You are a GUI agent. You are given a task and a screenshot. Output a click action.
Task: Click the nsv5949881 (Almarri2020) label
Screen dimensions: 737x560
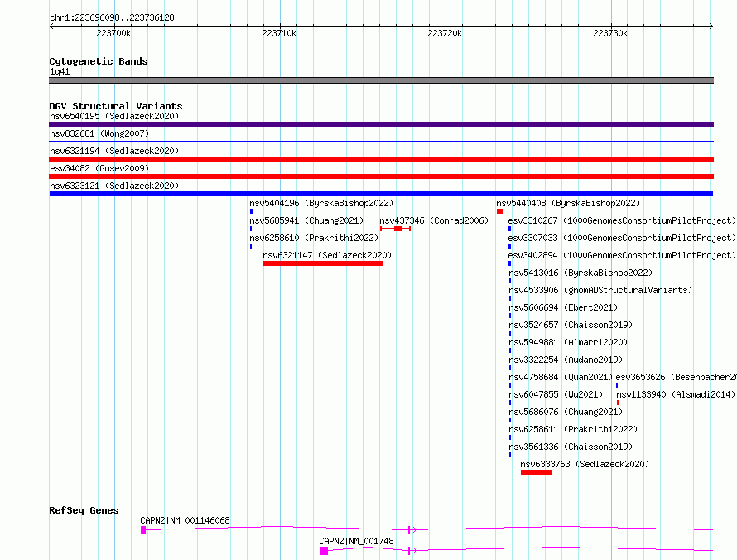pos(568,342)
